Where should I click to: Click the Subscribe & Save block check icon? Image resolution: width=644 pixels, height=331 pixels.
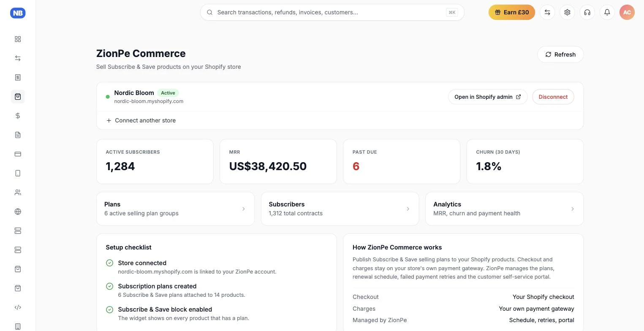click(x=109, y=309)
